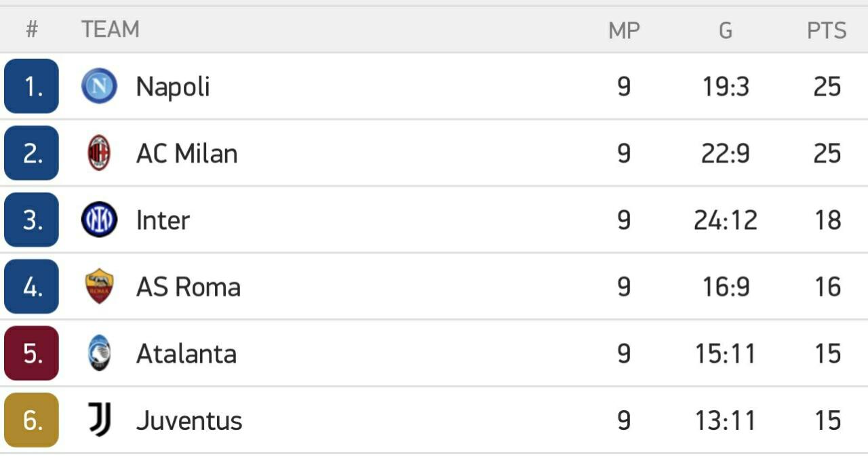
Task: Sort by MP column header
Action: point(624,31)
